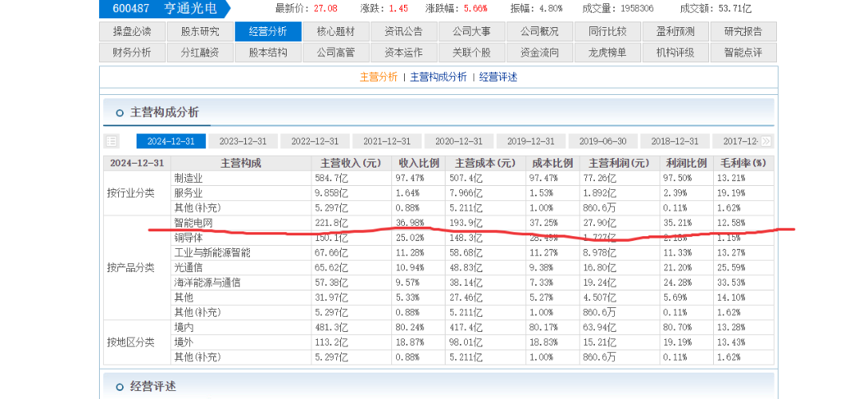Open the 研究报告 tab
The width and height of the screenshot is (868, 399).
pos(743,32)
